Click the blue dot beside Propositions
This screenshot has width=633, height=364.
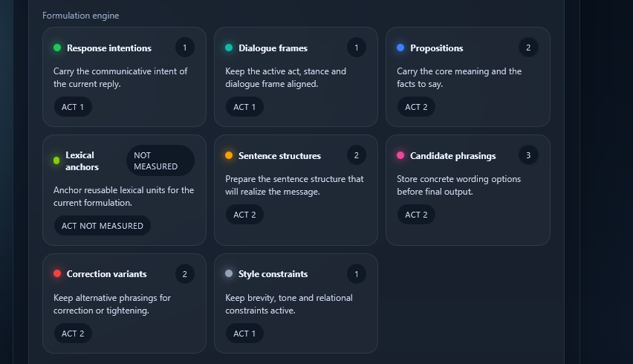click(400, 48)
